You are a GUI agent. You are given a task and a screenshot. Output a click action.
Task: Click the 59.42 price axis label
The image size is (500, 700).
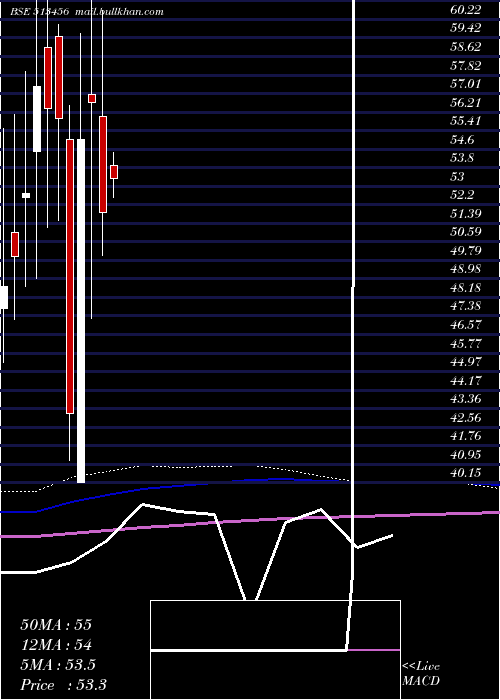(466, 28)
